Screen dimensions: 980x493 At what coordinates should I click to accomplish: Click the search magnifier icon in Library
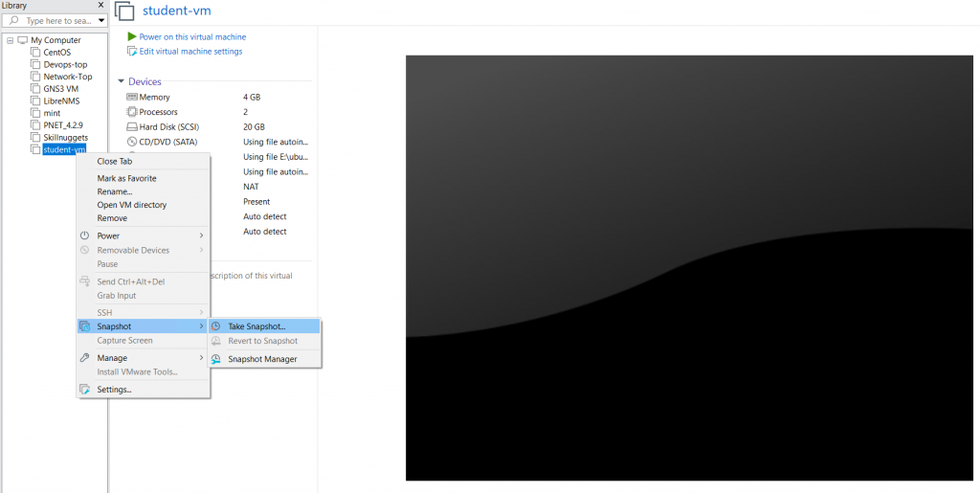[x=14, y=21]
